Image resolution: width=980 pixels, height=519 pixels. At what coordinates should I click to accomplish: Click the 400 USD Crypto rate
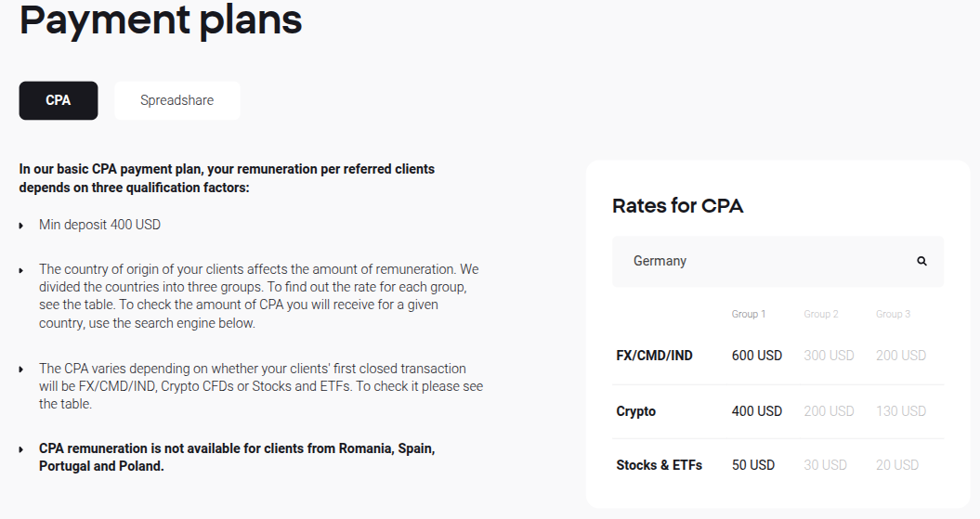click(756, 411)
